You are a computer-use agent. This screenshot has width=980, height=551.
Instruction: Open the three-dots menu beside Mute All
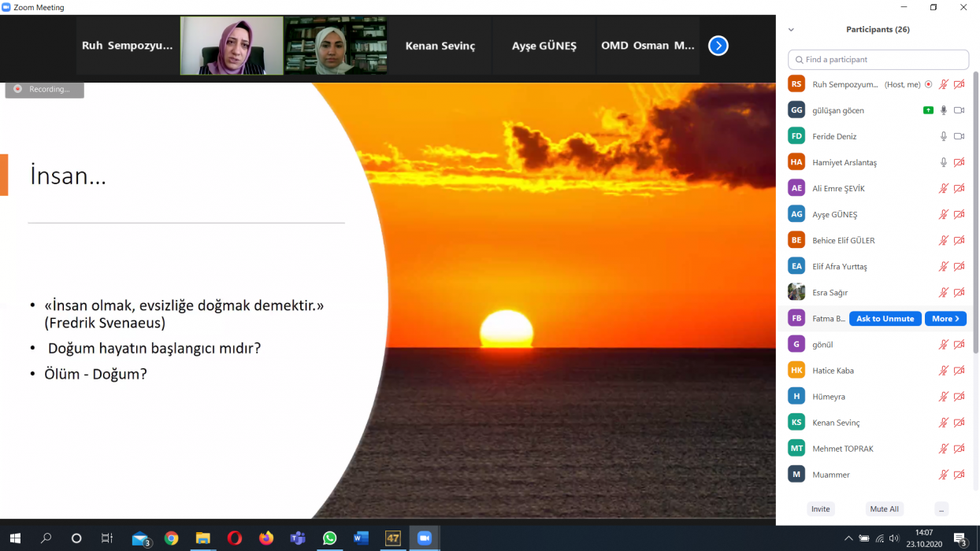(941, 509)
